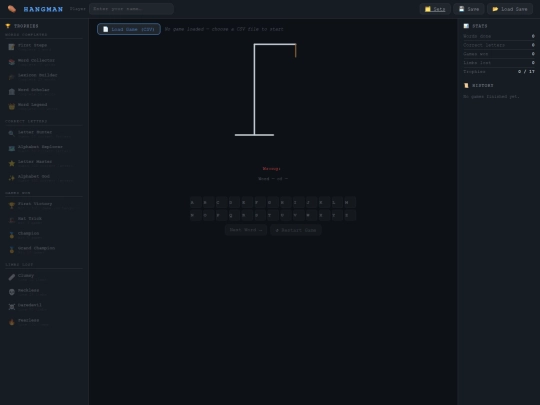This screenshot has height=405, width=540.
Task: Guess letter J on keyboard
Action: tap(311, 202)
